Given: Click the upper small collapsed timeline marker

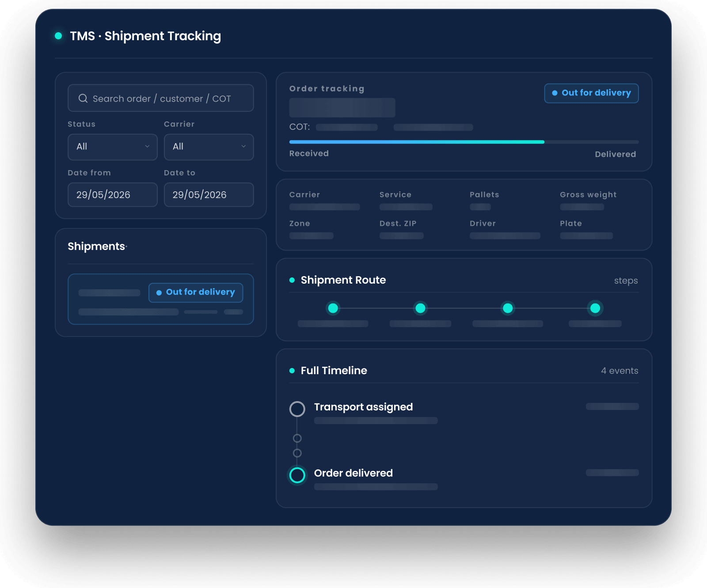Looking at the screenshot, I should 297,438.
